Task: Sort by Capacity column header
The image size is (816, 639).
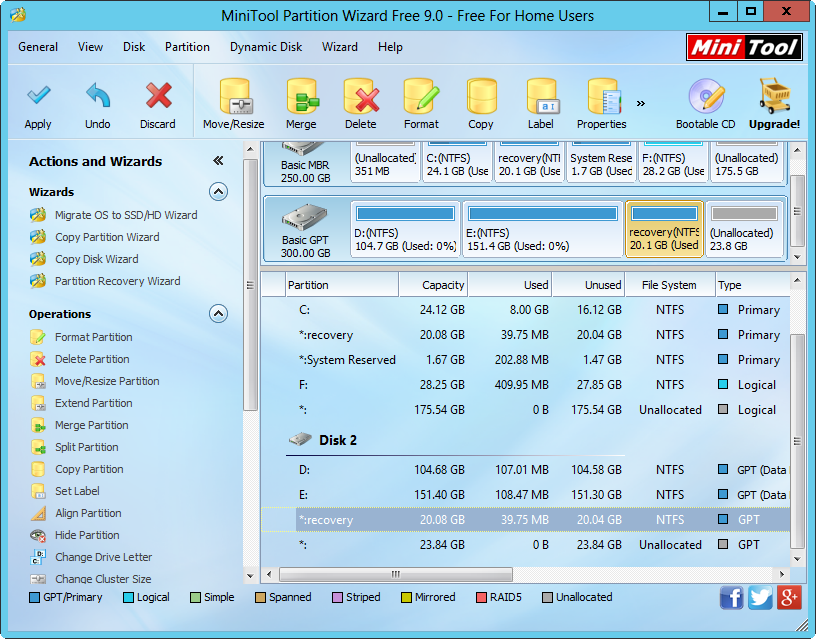Action: pyautogui.click(x=434, y=285)
